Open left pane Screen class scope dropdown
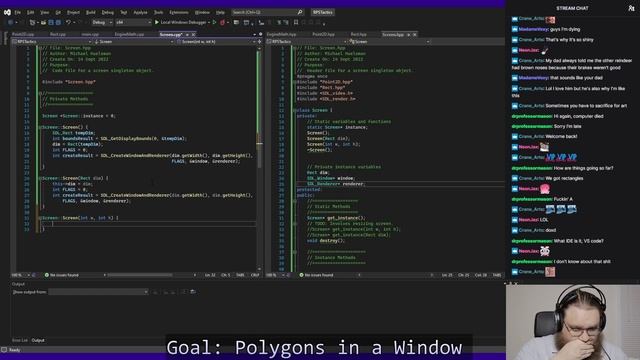The width and height of the screenshot is (640, 360). 134,42
